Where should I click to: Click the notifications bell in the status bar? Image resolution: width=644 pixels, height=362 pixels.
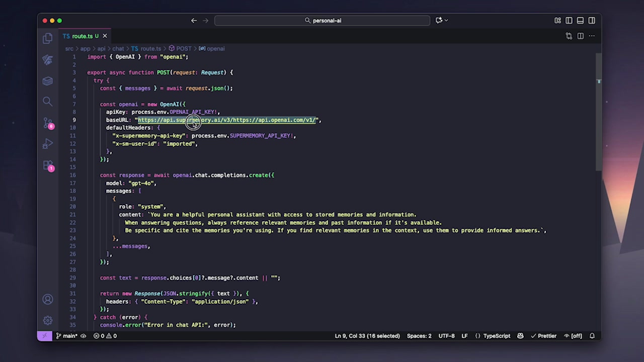pyautogui.click(x=592, y=335)
